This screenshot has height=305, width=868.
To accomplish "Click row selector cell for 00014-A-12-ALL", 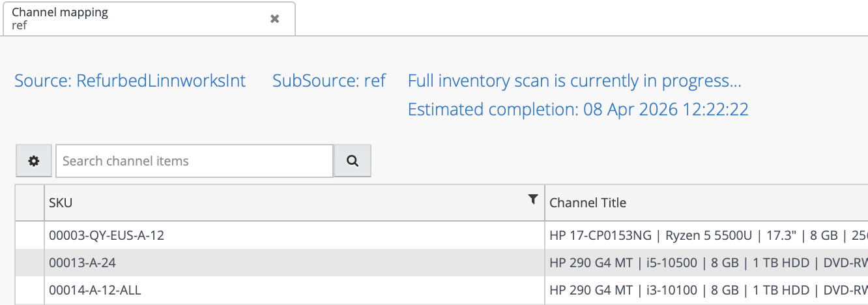I will [x=30, y=290].
